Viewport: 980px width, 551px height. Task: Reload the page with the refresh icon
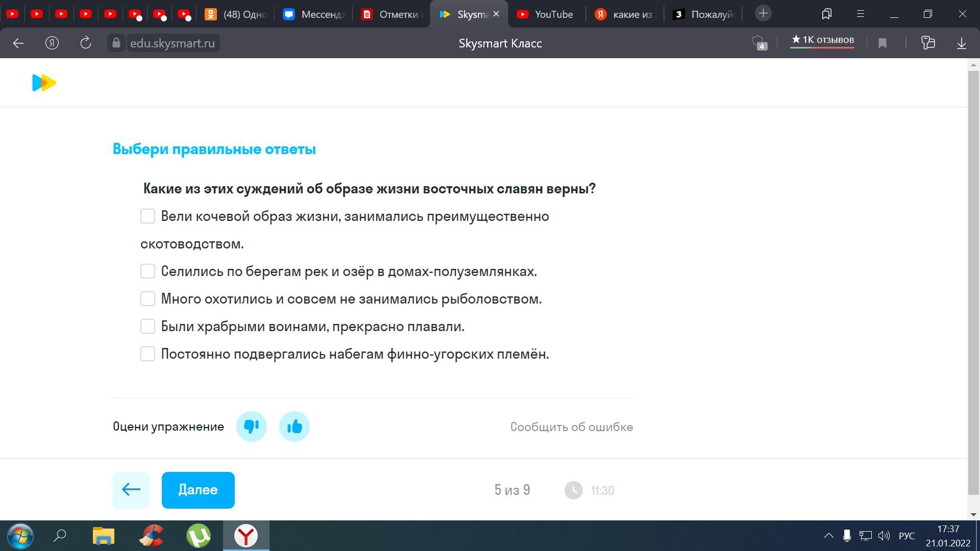[86, 43]
